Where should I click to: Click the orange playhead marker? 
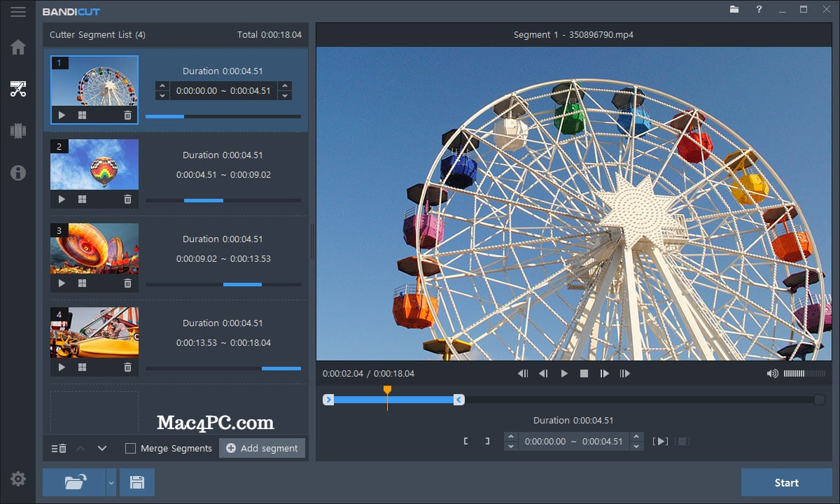tap(387, 390)
